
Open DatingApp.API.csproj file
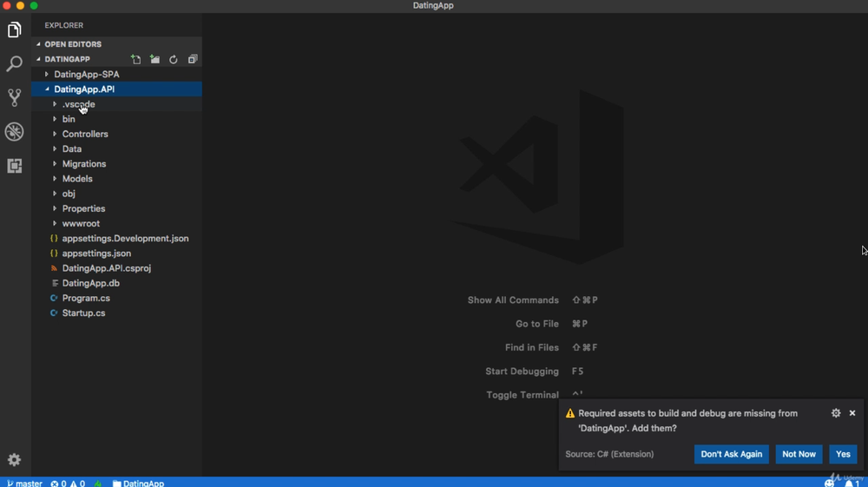point(117,268)
